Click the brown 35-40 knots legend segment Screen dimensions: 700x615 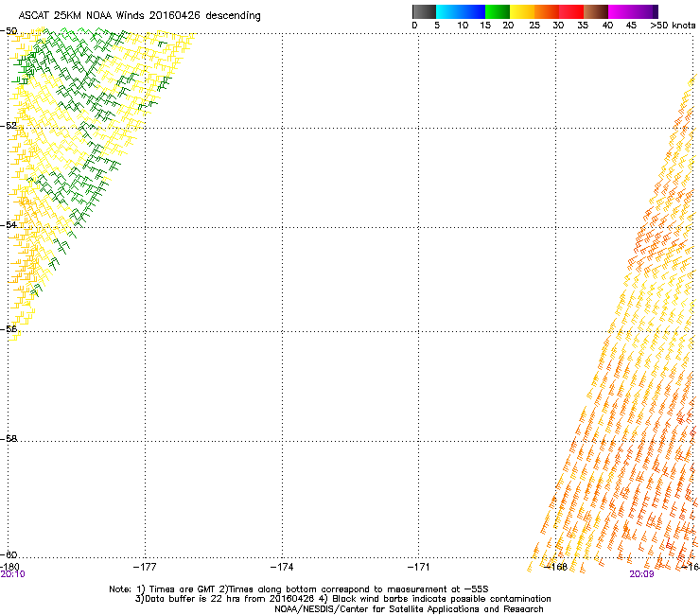click(596, 11)
